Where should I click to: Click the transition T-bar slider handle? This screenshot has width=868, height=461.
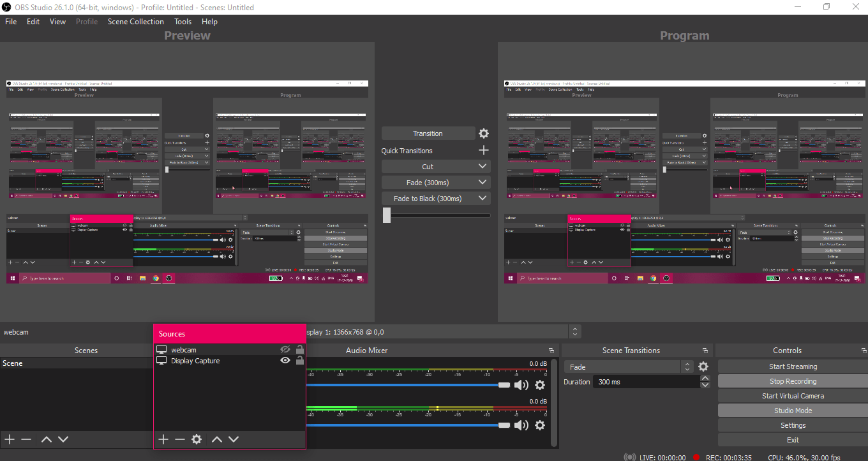(x=387, y=215)
